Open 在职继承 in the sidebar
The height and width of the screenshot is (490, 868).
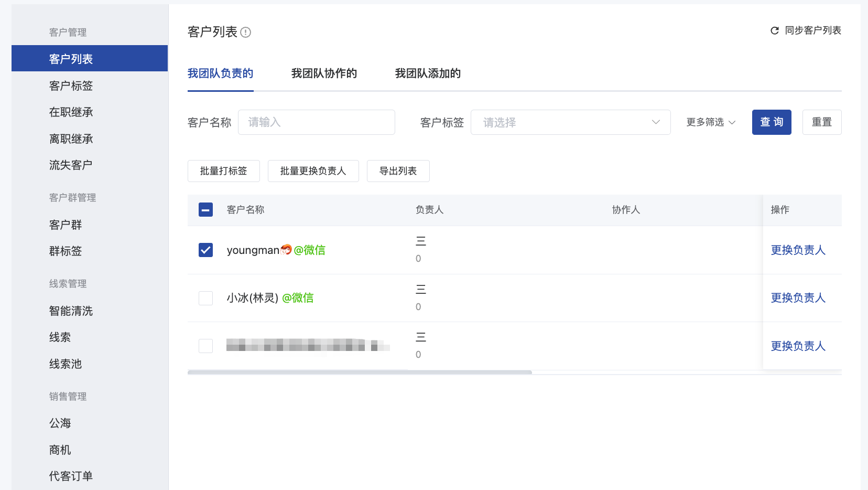point(71,112)
